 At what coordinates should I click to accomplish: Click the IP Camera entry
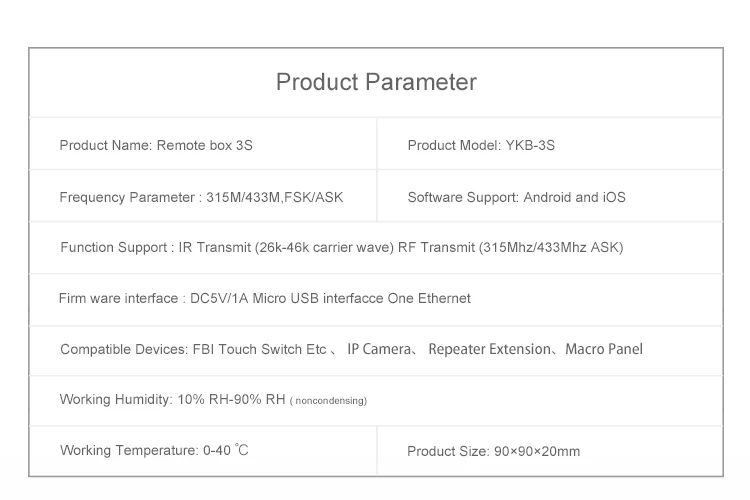379,349
